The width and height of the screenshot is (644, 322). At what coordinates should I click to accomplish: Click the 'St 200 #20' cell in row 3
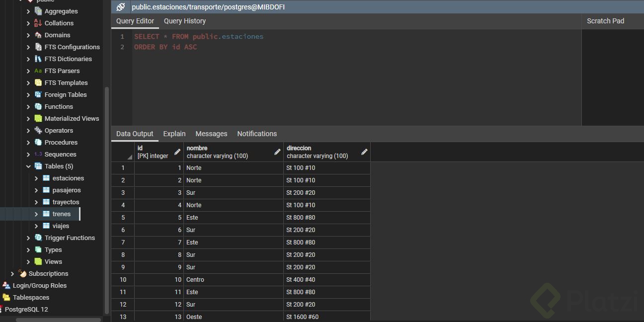pos(327,193)
